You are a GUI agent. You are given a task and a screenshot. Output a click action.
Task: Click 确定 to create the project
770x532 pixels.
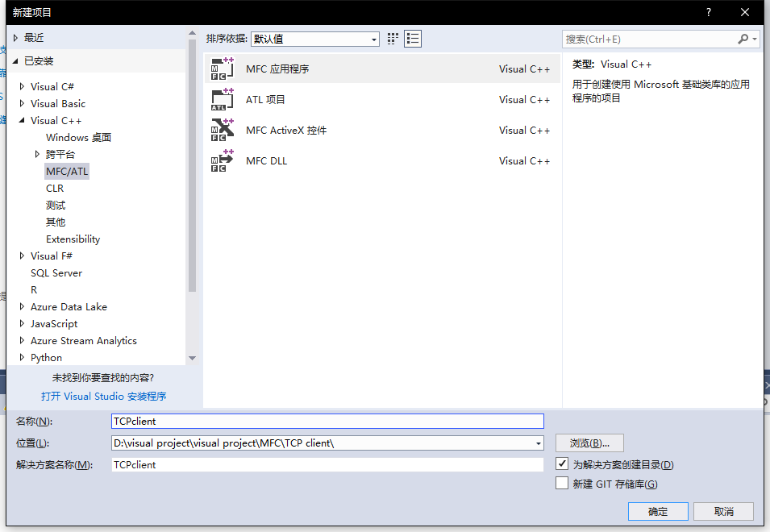coord(658,511)
